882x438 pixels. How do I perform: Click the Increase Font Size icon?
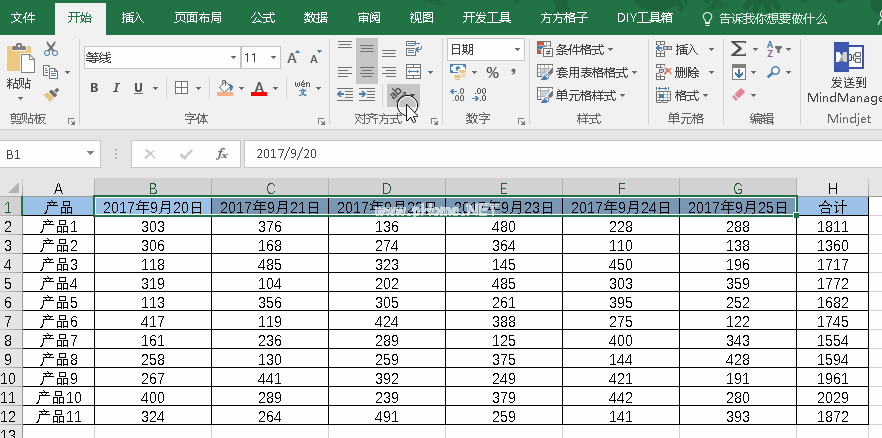[x=290, y=58]
